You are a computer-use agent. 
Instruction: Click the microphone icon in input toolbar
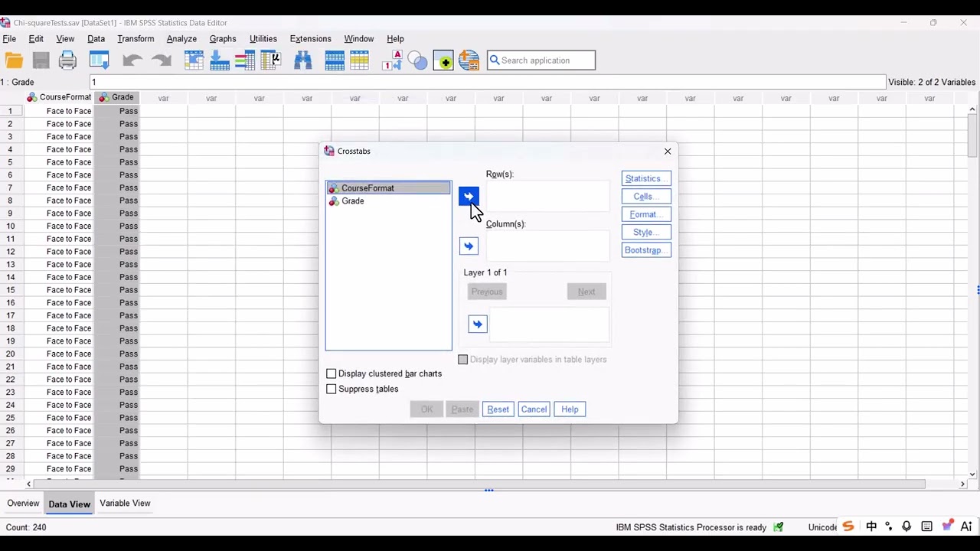[906, 527]
